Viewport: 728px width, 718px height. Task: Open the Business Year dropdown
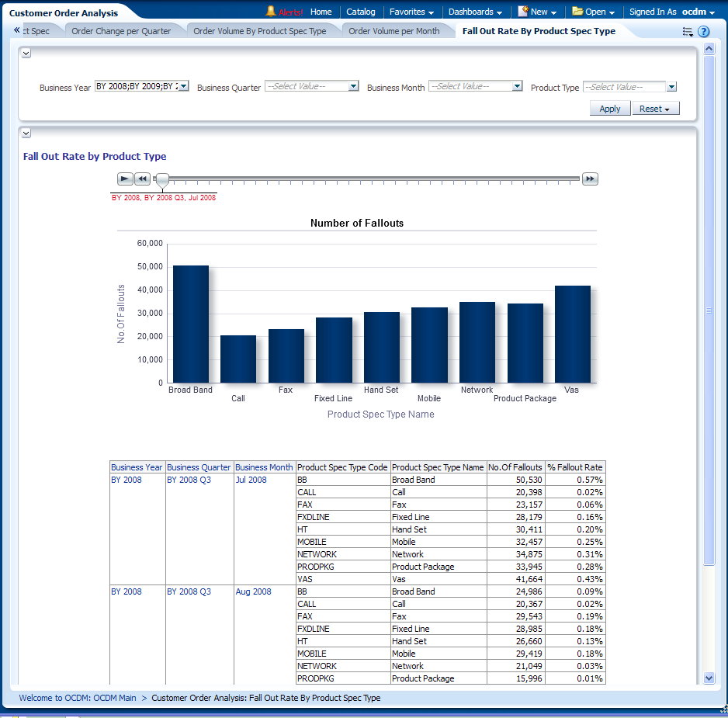click(183, 87)
